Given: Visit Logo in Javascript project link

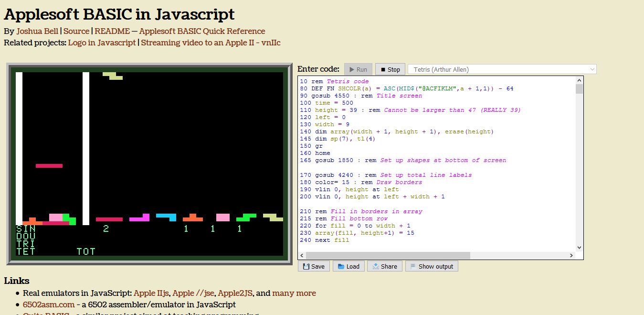Looking at the screenshot, I should pos(102,43).
